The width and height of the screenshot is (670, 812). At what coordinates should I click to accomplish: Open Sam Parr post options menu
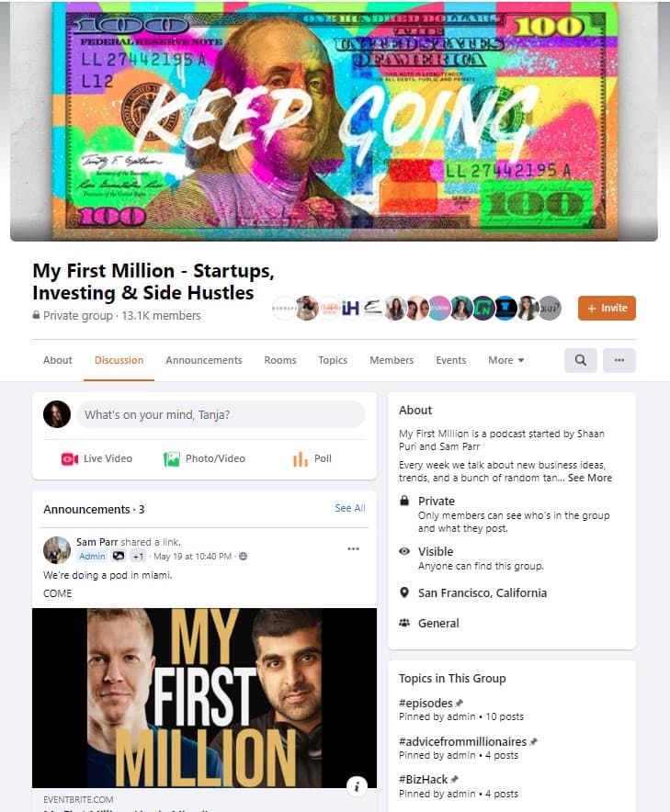click(354, 549)
